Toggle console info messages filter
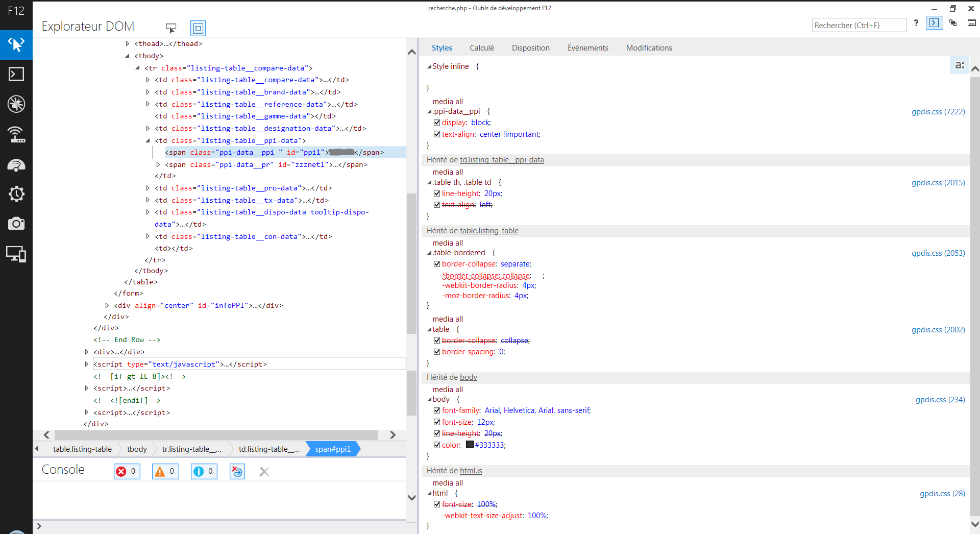The height and width of the screenshot is (534, 980). click(204, 471)
